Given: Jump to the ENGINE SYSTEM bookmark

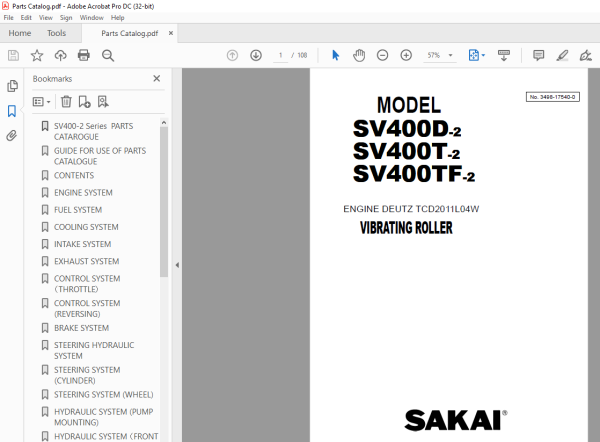Looking at the screenshot, I should pos(83,192).
